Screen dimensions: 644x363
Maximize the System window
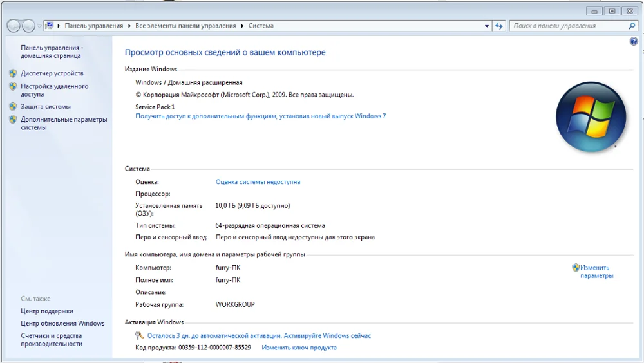pyautogui.click(x=612, y=11)
